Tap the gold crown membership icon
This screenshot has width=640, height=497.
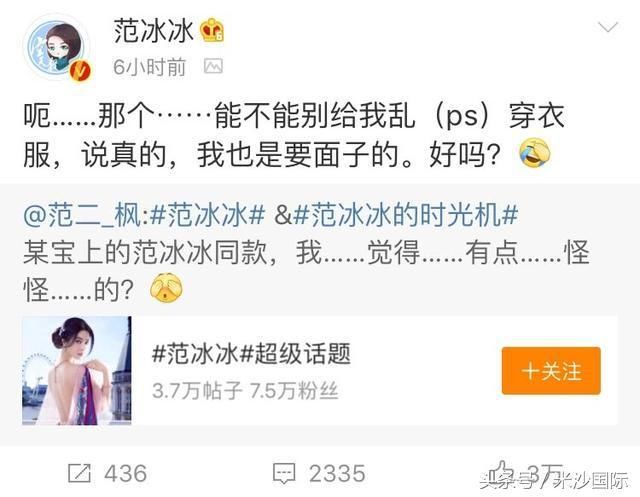point(212,31)
